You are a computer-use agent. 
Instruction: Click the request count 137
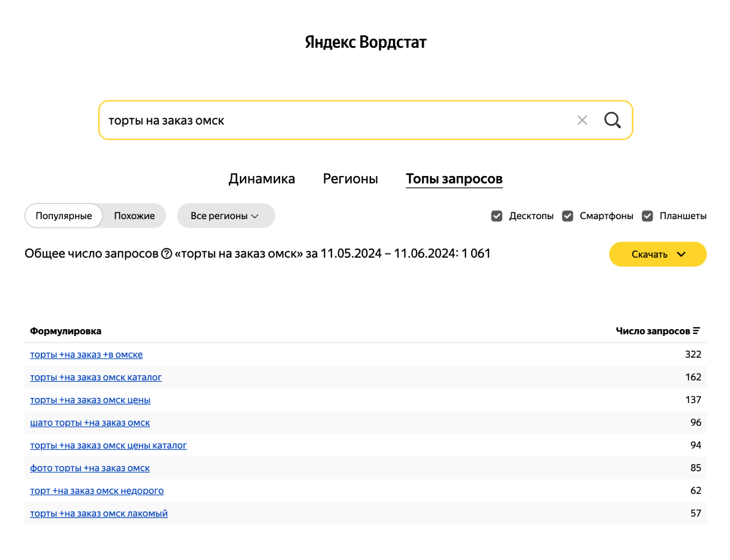(693, 399)
